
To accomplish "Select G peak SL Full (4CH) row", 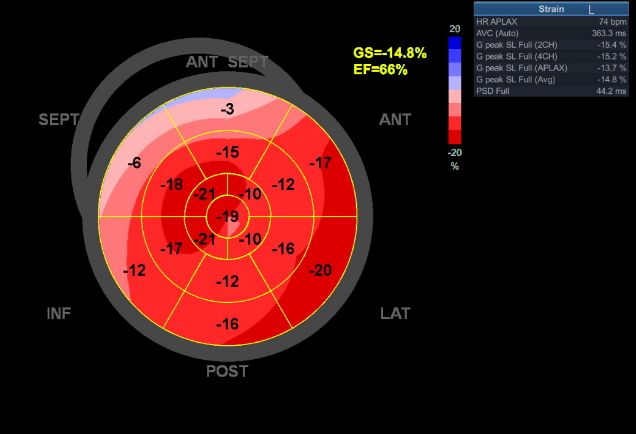I will [x=552, y=58].
